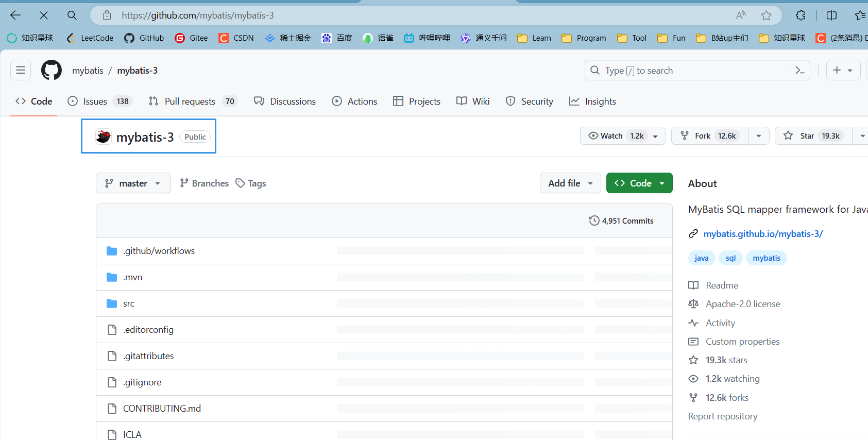868x440 pixels.
Task: Open the CONTRIBUTING.md file
Action: (x=162, y=409)
